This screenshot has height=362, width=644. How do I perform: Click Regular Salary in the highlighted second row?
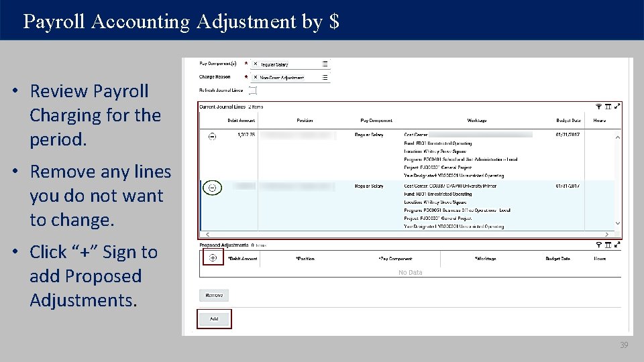pyautogui.click(x=369, y=186)
